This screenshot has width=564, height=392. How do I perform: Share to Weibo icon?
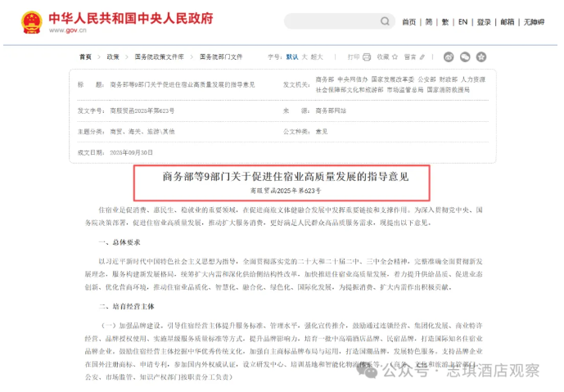coord(449,57)
